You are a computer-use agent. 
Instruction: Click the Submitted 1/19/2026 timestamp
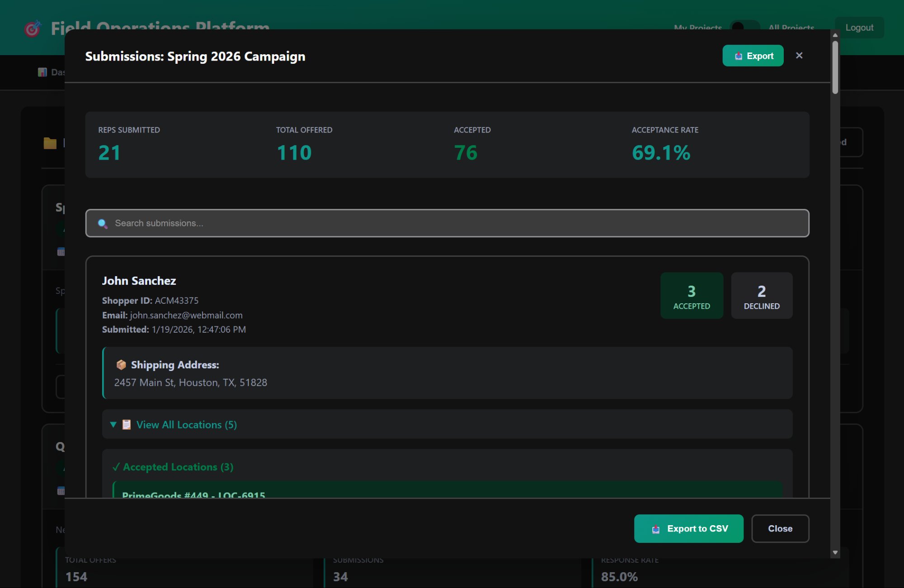point(174,329)
